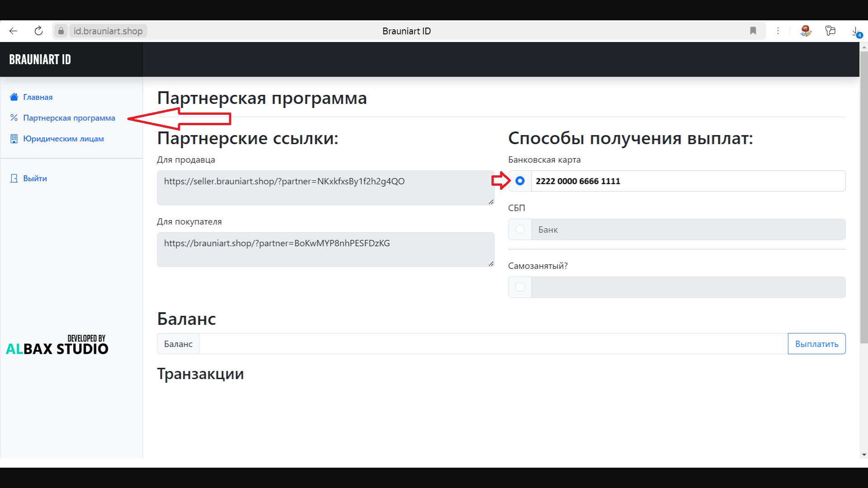Click the building icon beside Юридическим лицам
This screenshot has width=868, height=488.
pos(14,139)
